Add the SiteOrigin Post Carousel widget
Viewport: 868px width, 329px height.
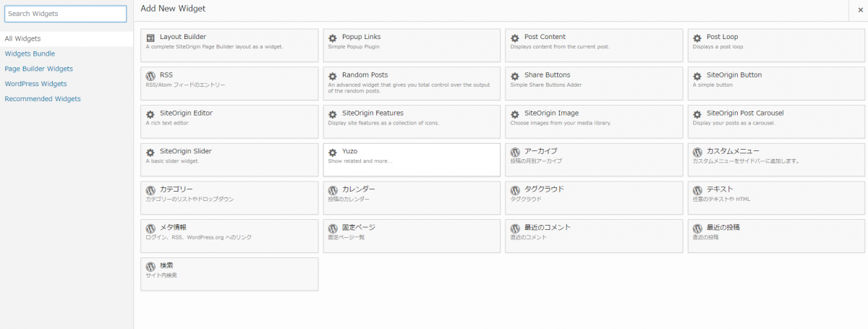coord(776,121)
